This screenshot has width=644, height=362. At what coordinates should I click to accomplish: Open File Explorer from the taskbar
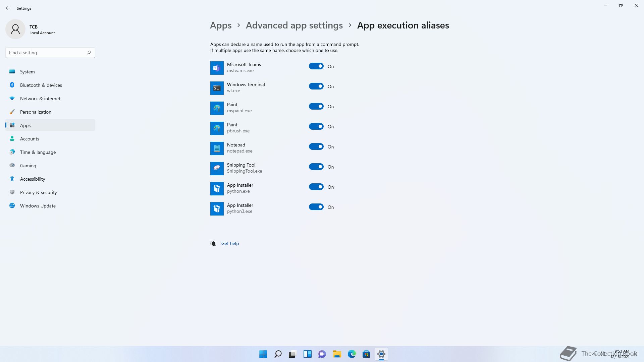(337, 354)
